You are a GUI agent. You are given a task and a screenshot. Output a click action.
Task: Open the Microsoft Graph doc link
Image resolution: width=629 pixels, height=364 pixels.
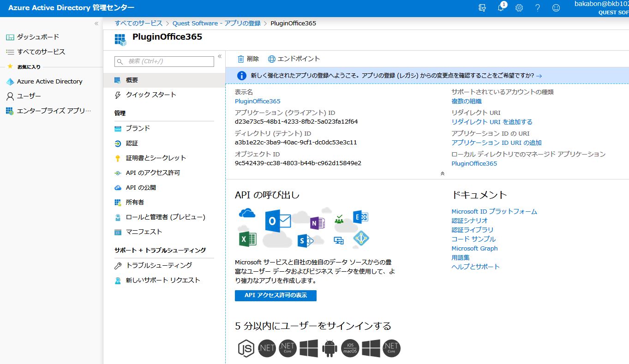coord(474,248)
